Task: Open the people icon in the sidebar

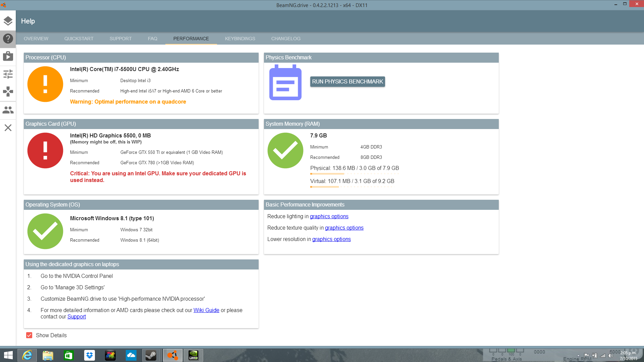Action: (x=8, y=110)
